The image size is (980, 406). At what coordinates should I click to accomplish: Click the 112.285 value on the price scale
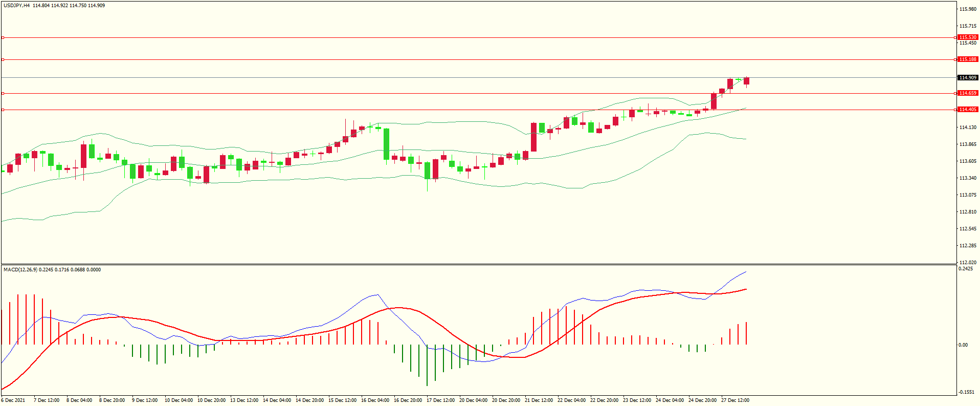pos(968,246)
